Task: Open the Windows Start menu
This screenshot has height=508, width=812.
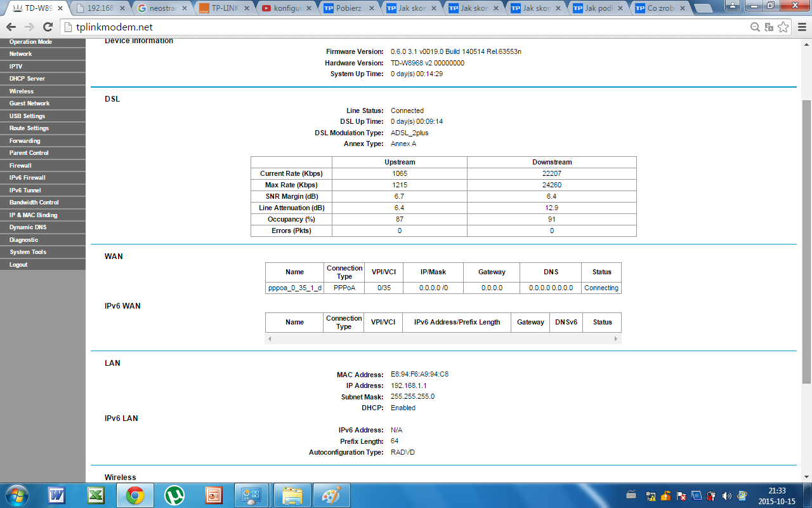Action: (15, 495)
